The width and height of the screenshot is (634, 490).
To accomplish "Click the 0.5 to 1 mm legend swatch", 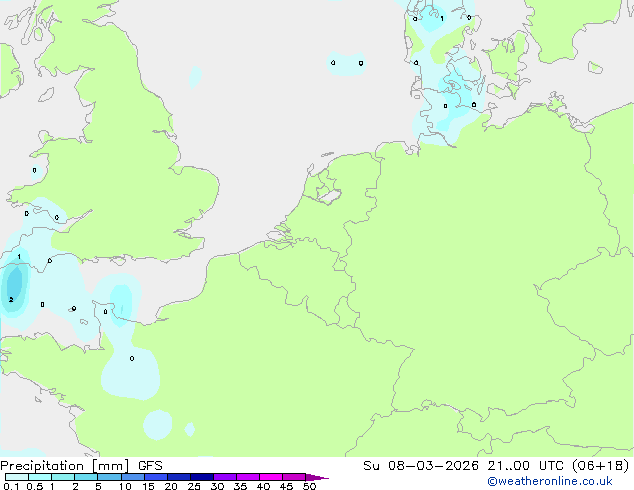I will coord(40,477).
